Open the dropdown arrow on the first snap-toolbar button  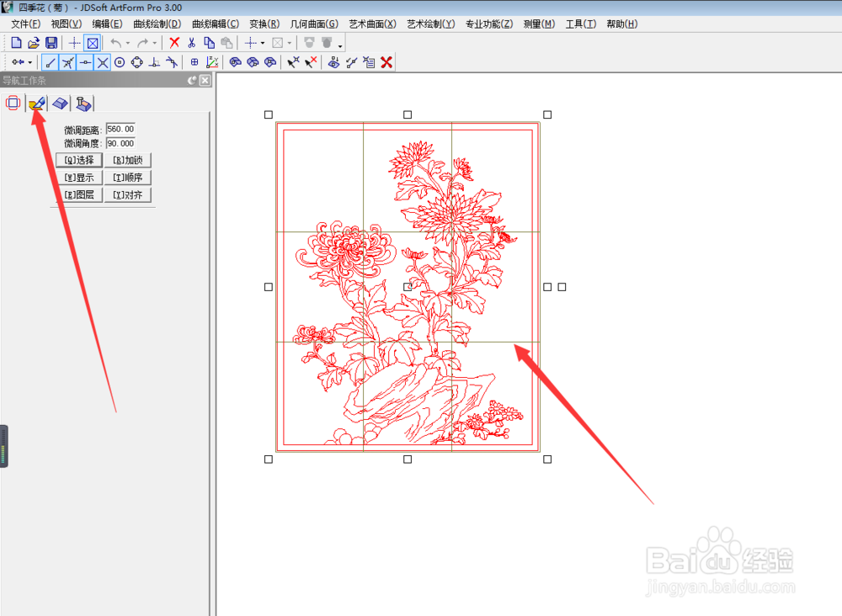[30, 62]
